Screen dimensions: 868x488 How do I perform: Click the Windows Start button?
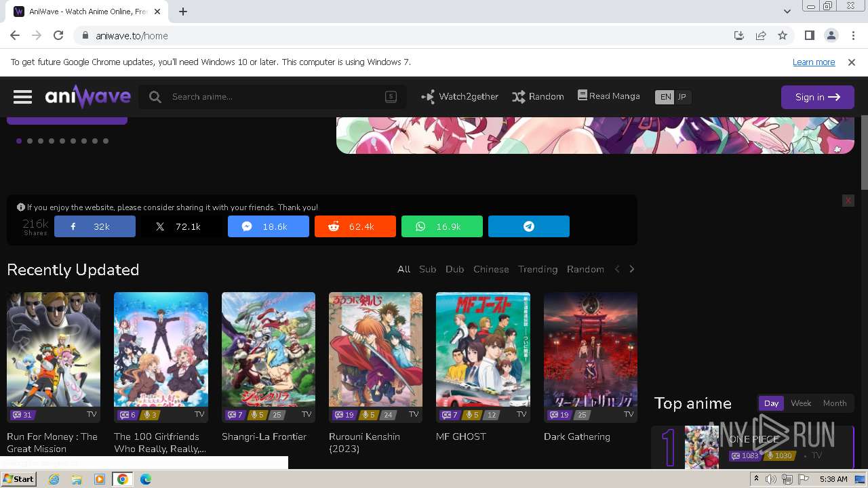point(19,479)
